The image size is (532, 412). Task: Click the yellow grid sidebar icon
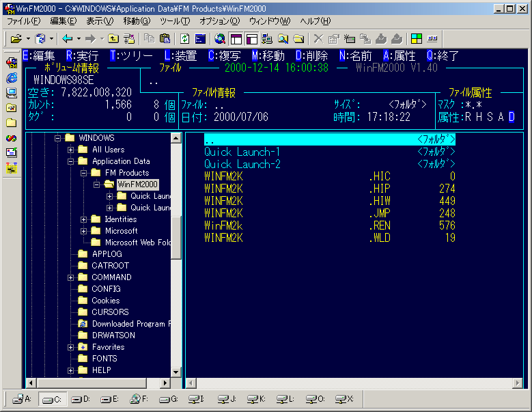12,168
